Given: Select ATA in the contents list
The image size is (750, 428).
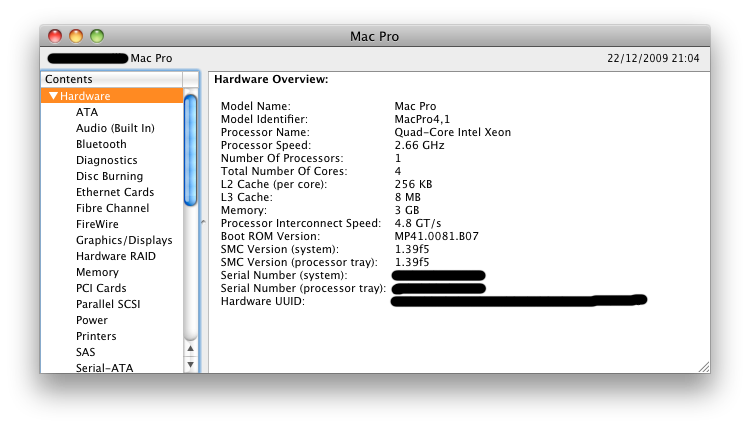Looking at the screenshot, I should pyautogui.click(x=87, y=112).
